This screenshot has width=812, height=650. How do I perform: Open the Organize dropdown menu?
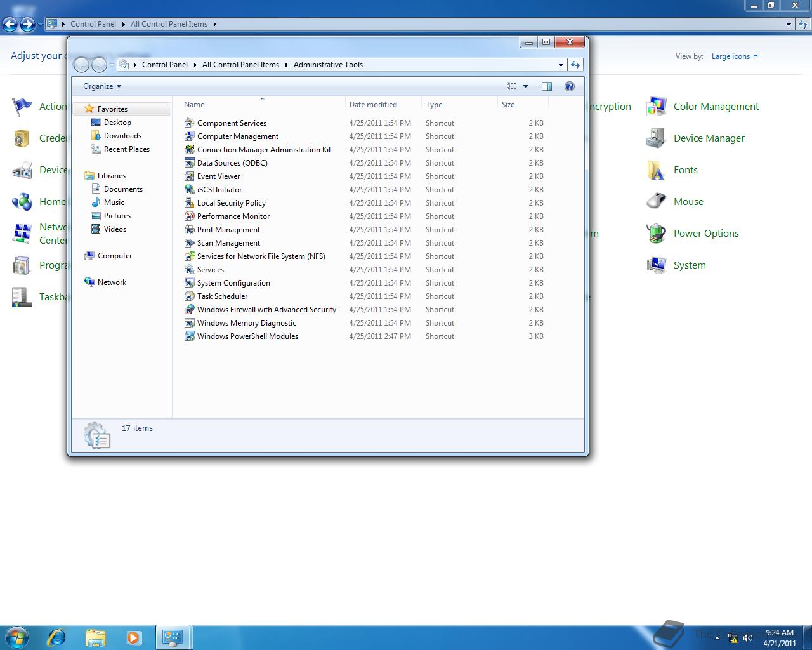pyautogui.click(x=101, y=86)
